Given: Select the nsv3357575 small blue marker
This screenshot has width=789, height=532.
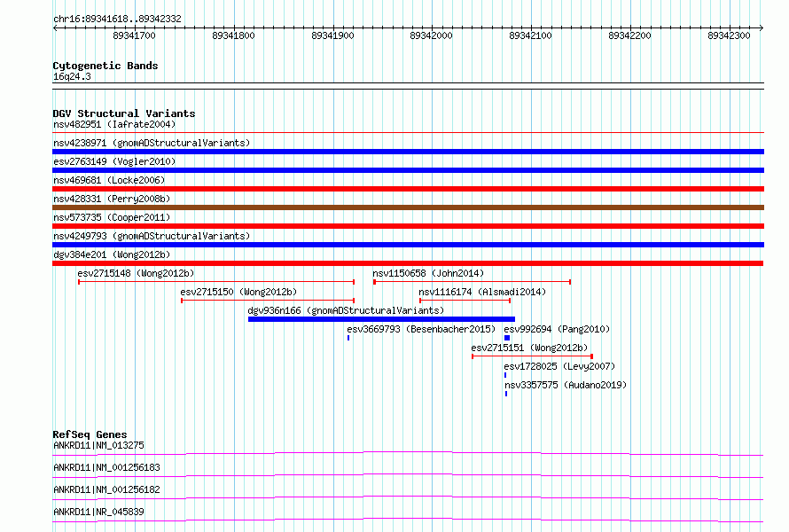Looking at the screenshot, I should 506,394.
